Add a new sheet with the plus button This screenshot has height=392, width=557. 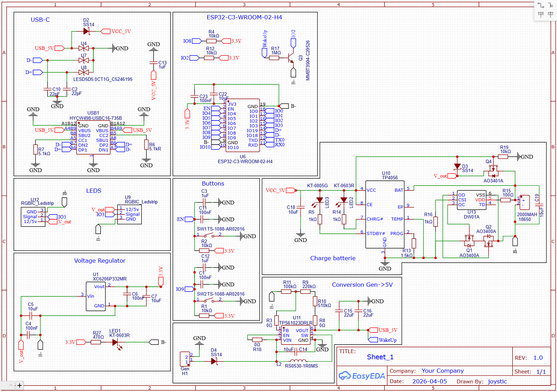[x=20, y=385]
